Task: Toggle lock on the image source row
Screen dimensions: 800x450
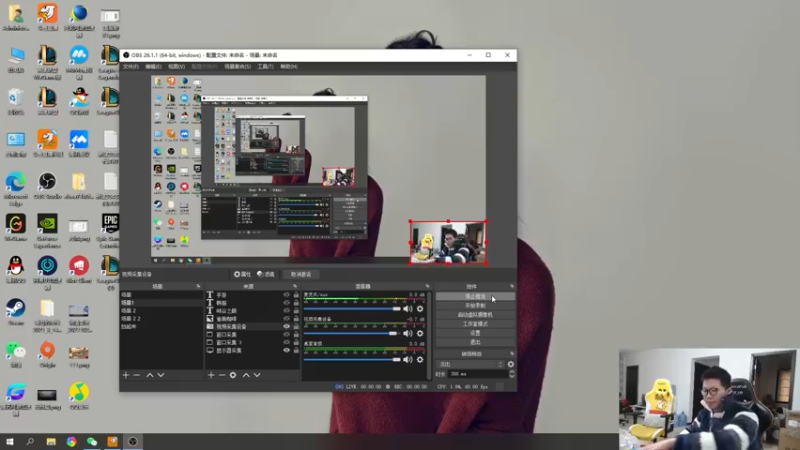Action: (296, 318)
